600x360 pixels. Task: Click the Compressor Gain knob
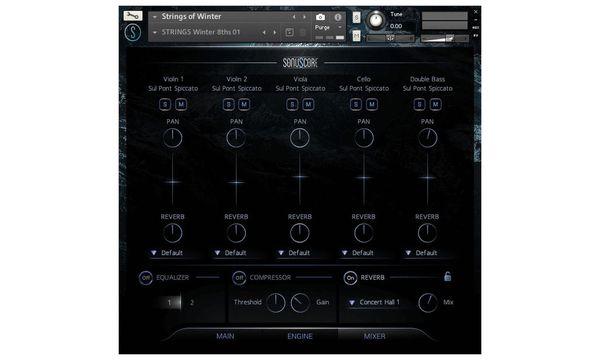(x=300, y=303)
